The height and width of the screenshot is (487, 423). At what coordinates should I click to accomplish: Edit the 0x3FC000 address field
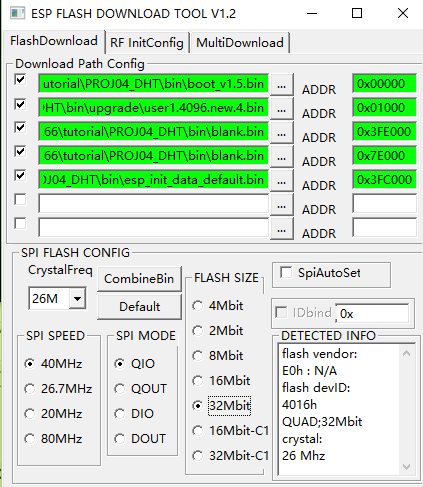(x=384, y=179)
